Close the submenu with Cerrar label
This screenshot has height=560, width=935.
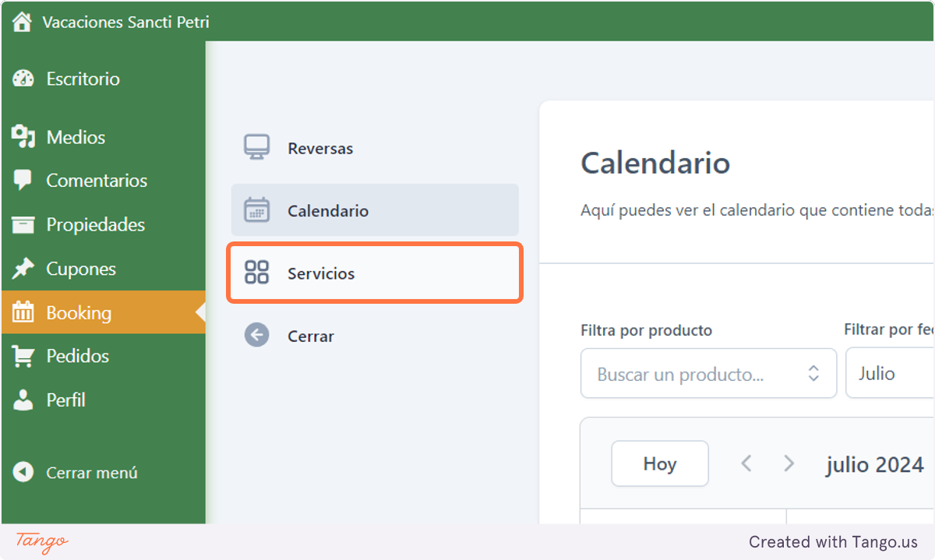coord(311,336)
